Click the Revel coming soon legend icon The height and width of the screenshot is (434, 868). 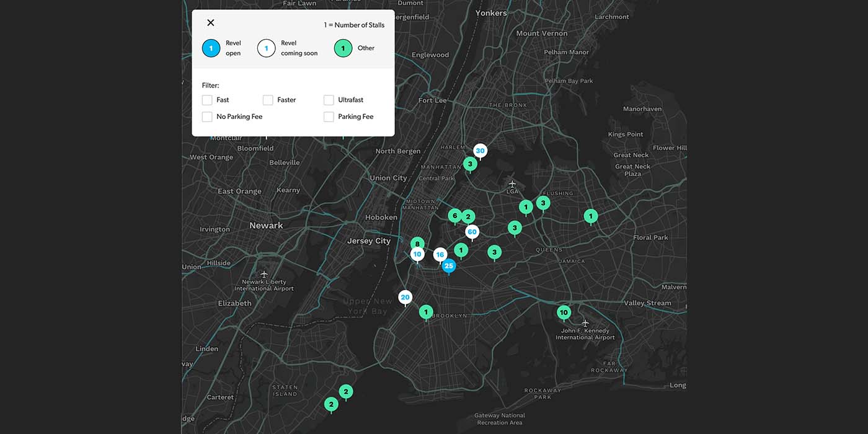tap(267, 48)
